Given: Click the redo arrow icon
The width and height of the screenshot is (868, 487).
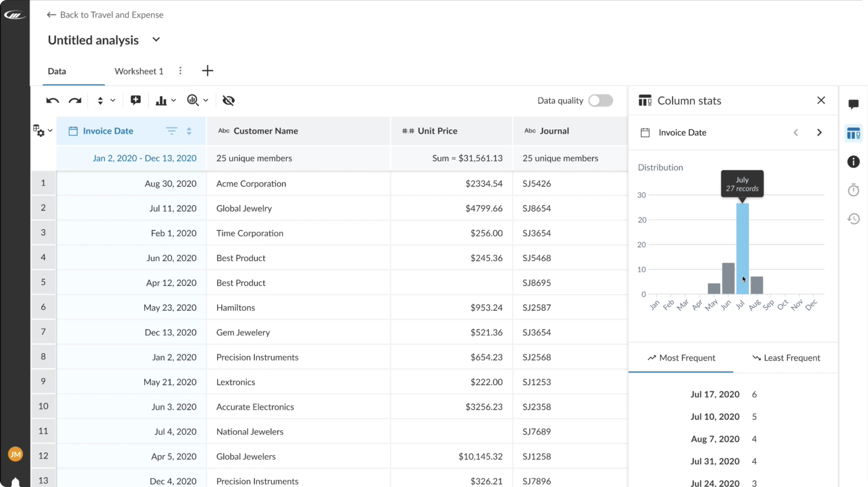Looking at the screenshot, I should pos(75,100).
